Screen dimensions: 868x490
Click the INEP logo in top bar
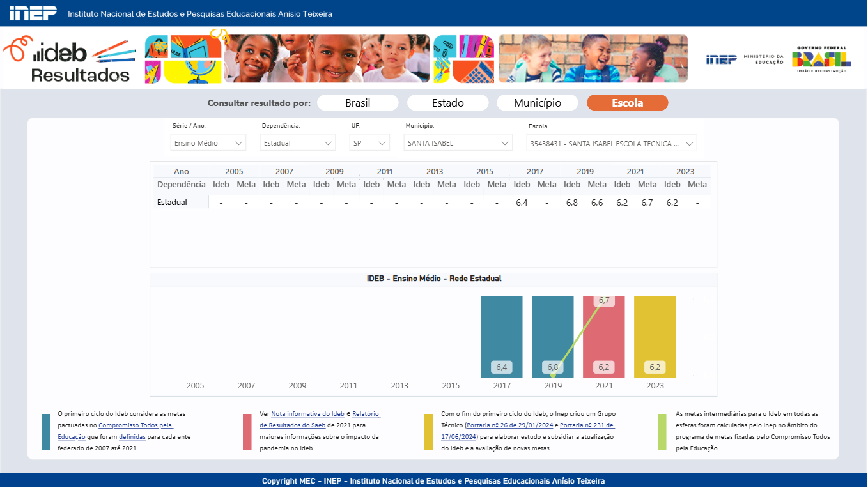pyautogui.click(x=33, y=13)
